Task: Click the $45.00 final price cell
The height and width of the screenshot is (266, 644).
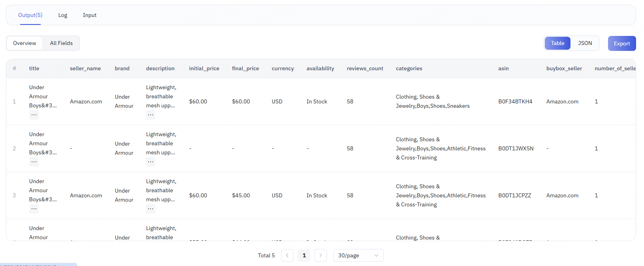Action: pyautogui.click(x=241, y=195)
